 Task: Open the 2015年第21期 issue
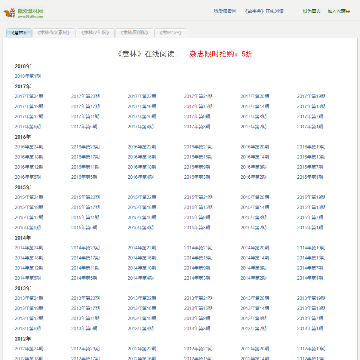click(198, 197)
